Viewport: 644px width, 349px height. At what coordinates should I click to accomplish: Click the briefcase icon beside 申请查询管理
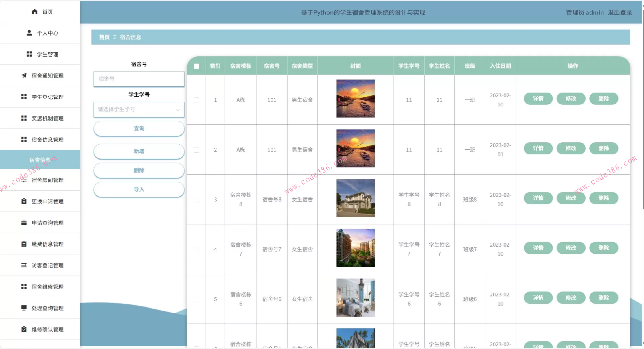[x=24, y=222]
